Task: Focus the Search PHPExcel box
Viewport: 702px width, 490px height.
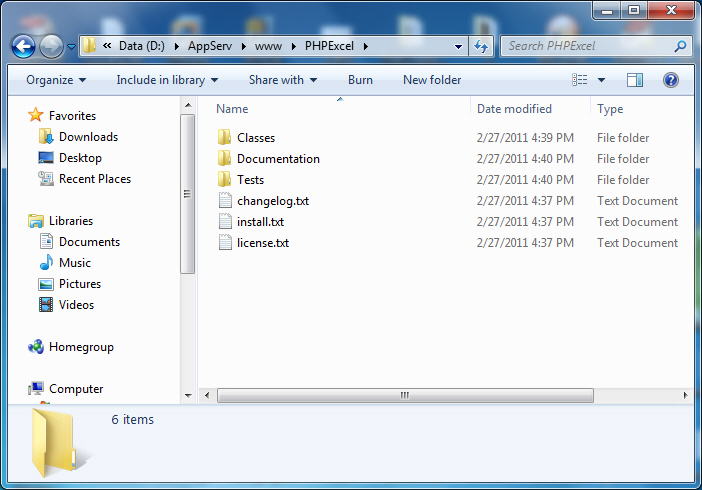Action: [x=595, y=46]
